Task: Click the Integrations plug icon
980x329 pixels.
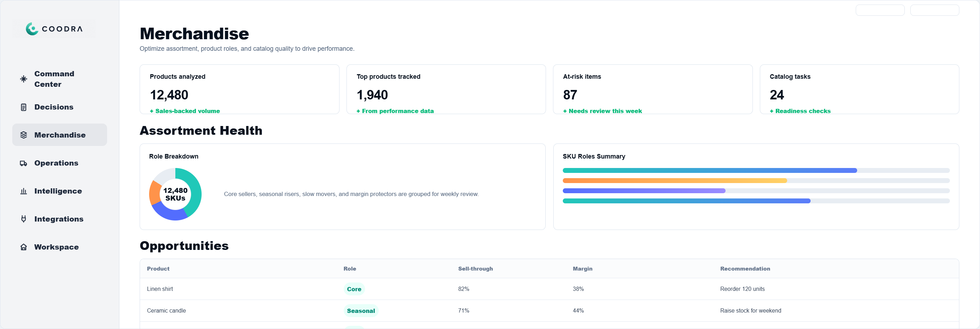Action: 23,219
